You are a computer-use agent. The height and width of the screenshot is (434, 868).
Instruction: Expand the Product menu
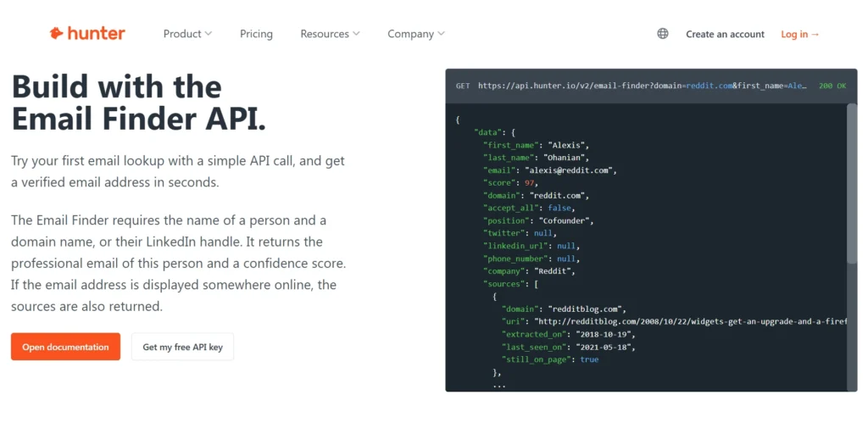187,34
